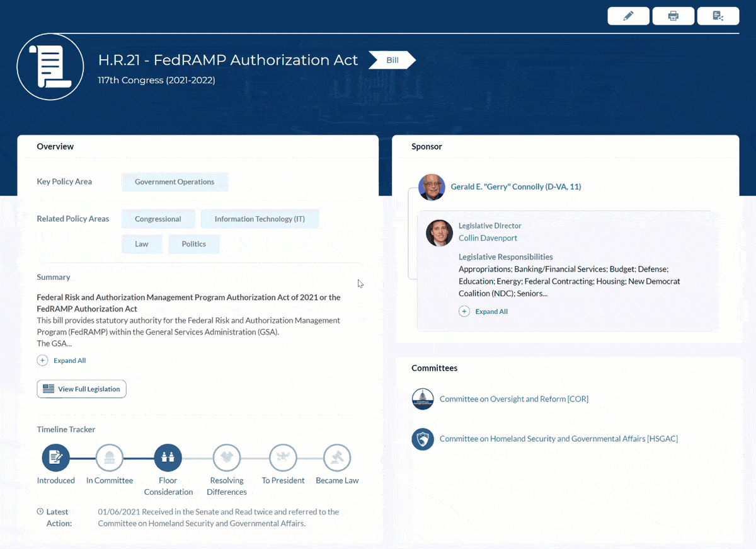Click the printer icon button
The height and width of the screenshot is (549, 756).
pos(673,16)
